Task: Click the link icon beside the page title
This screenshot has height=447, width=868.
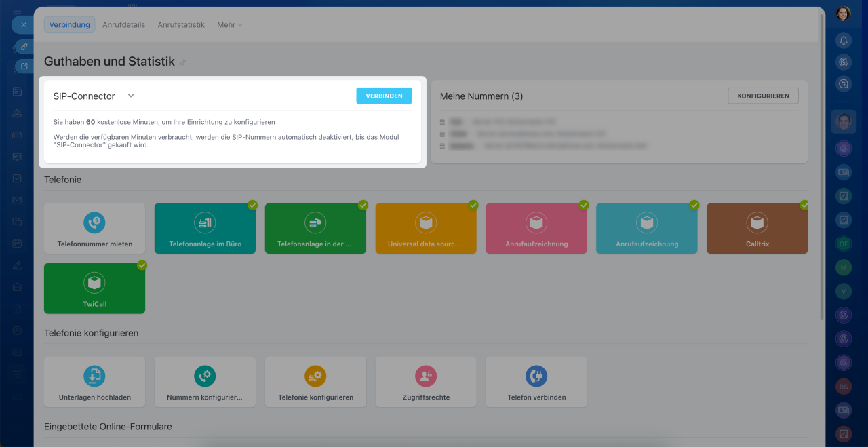Action: [182, 62]
